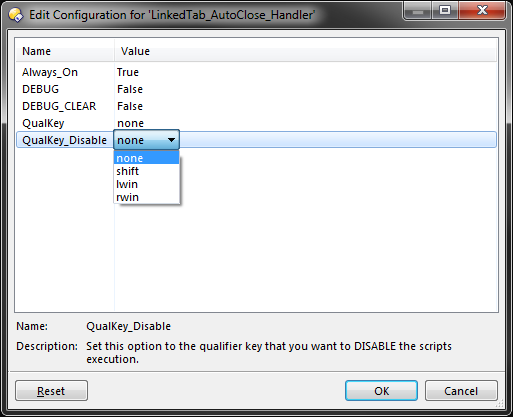Click the Name column header

tap(65, 51)
